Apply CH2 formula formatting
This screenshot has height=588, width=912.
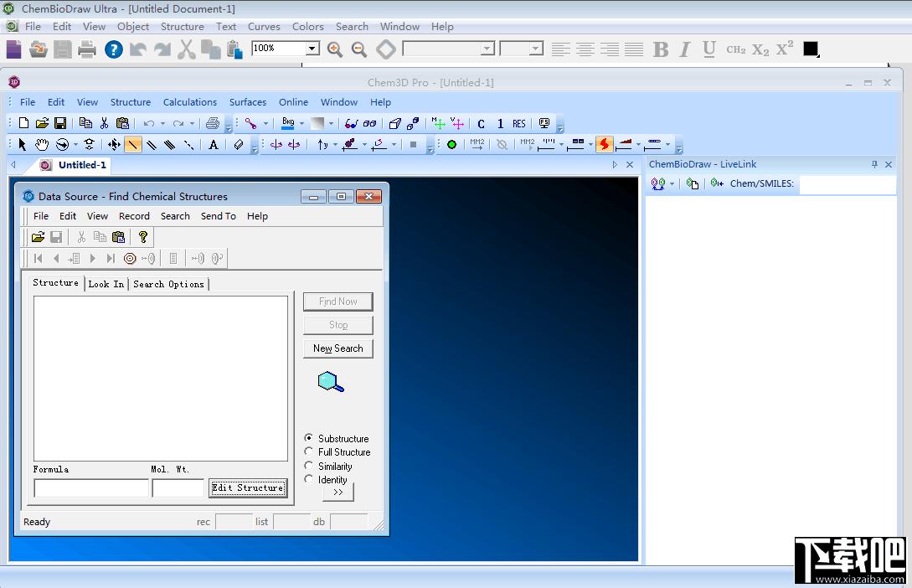coord(736,49)
